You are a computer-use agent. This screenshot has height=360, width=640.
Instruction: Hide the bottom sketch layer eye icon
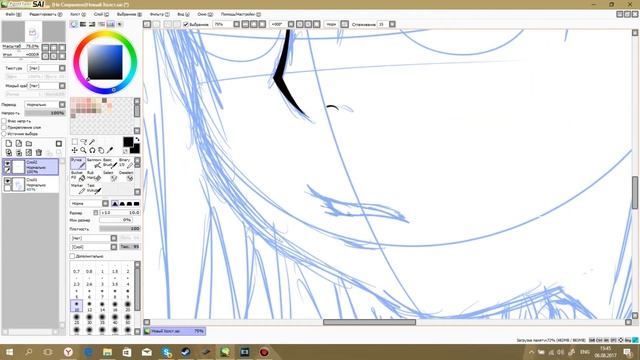tap(7, 181)
